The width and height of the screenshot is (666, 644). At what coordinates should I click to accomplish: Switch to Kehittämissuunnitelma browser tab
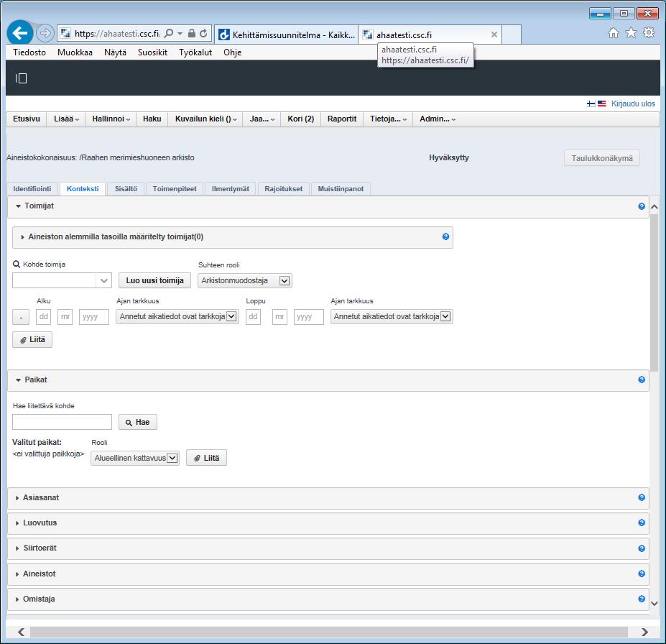pos(287,34)
